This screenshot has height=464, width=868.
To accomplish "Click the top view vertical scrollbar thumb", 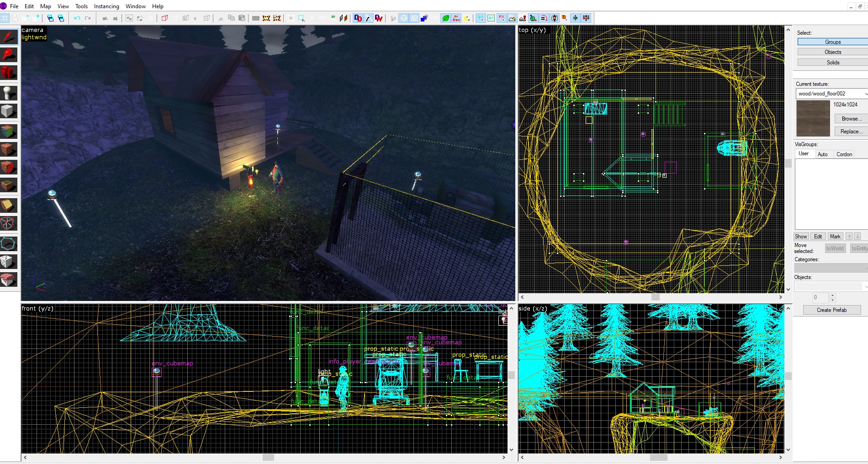I will (788, 163).
